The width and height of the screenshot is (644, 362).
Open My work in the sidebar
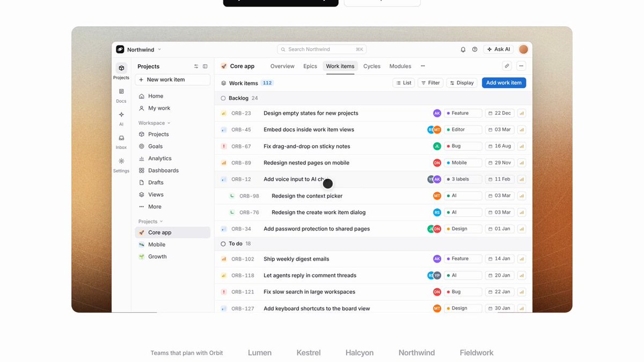pos(172,108)
